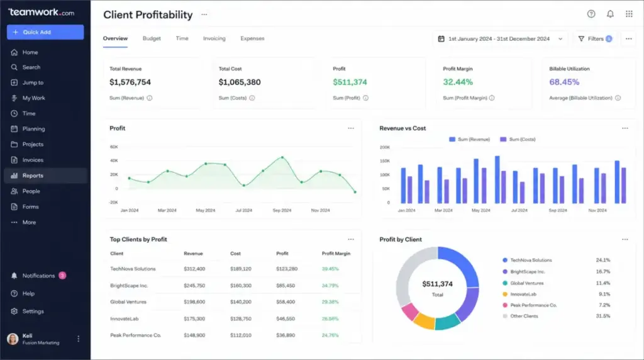Image resolution: width=644 pixels, height=360 pixels.
Task: Click the info icon beside Sum (Costs)
Action: (x=252, y=98)
